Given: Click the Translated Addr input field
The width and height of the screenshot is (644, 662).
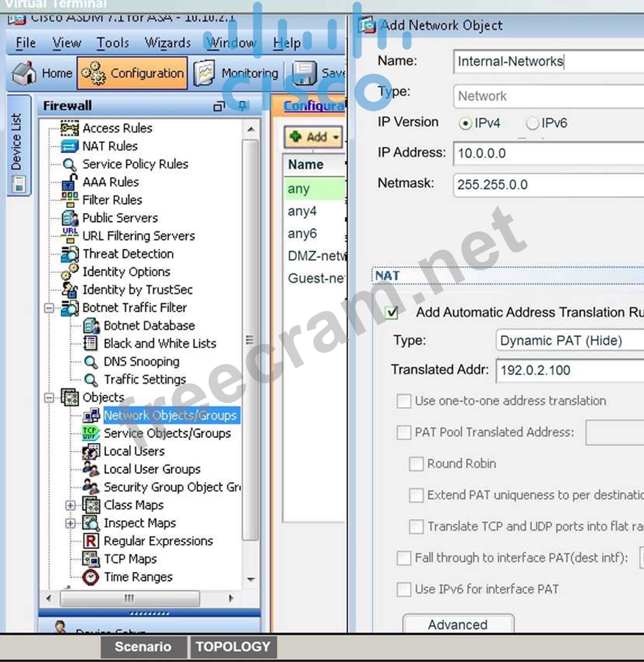Looking at the screenshot, I should [x=569, y=371].
